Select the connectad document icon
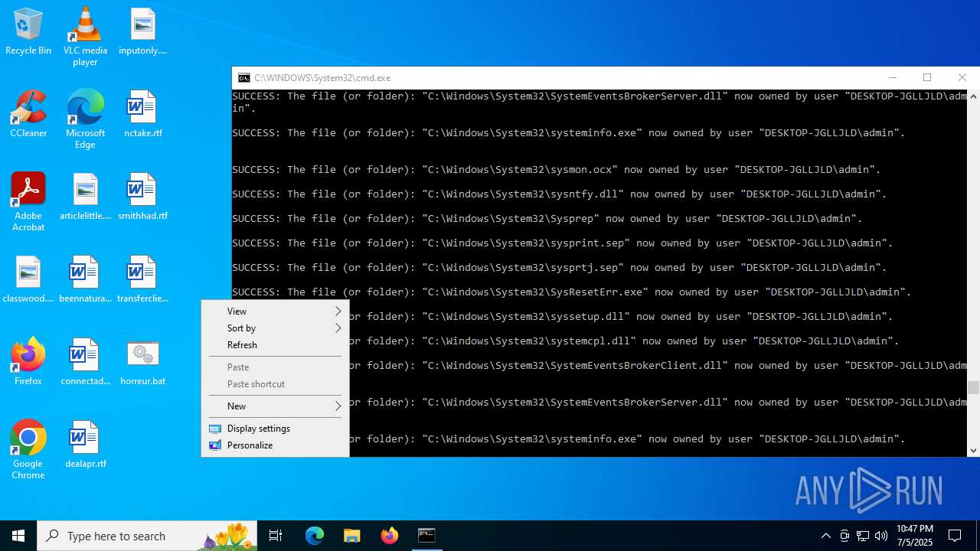The image size is (980, 551). [85, 363]
